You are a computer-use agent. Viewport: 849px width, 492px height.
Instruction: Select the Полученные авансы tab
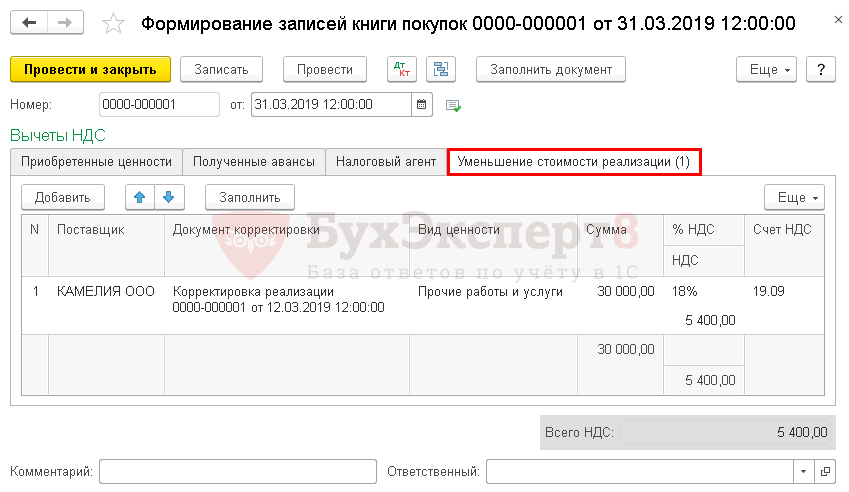coord(254,162)
